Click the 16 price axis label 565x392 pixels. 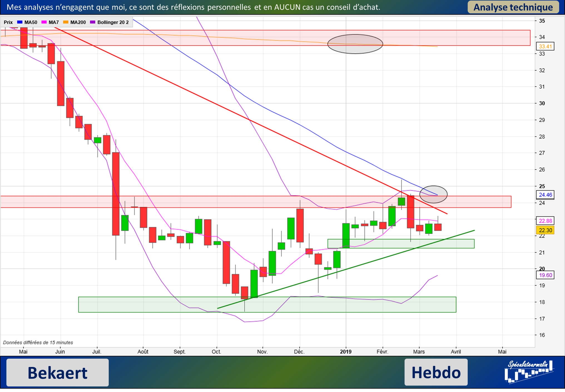coord(542,335)
